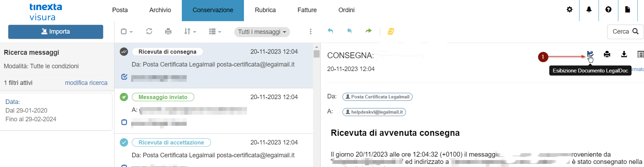Click the modifica ricerca link
644x167 pixels.
click(86, 83)
